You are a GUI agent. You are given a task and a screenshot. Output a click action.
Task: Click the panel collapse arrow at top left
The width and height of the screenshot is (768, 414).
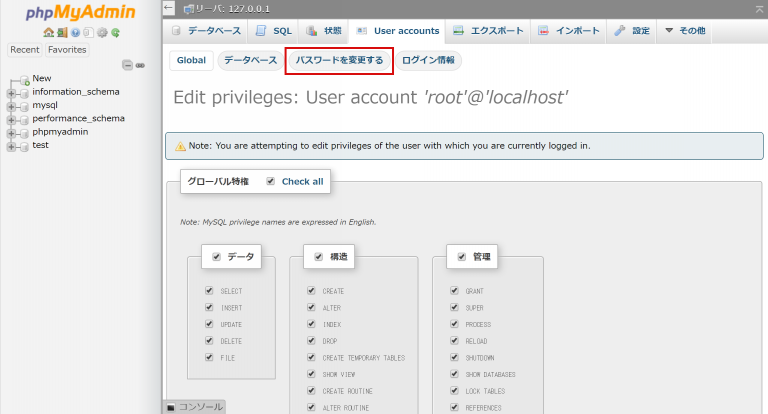(x=168, y=8)
